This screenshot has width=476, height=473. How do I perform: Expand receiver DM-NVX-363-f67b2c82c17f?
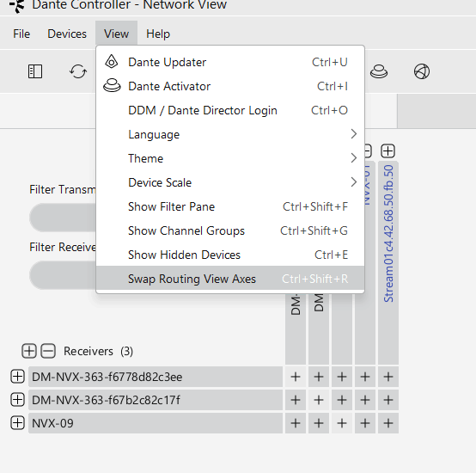17,400
